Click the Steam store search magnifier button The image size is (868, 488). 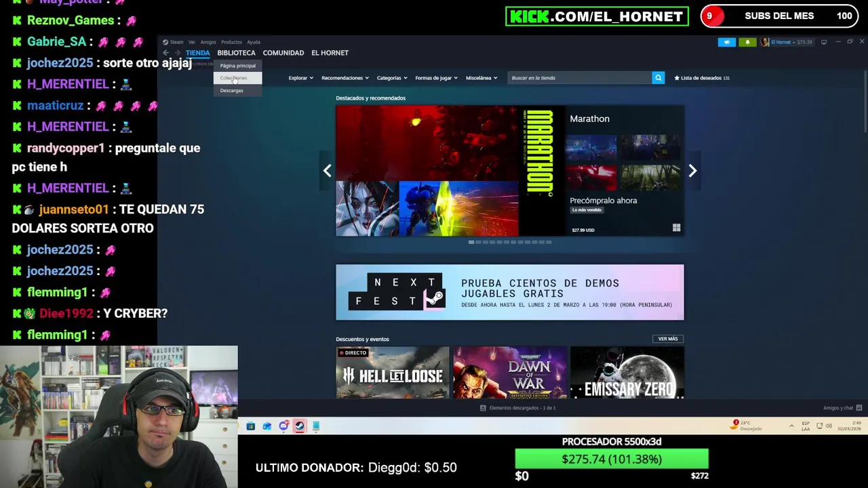coord(658,78)
